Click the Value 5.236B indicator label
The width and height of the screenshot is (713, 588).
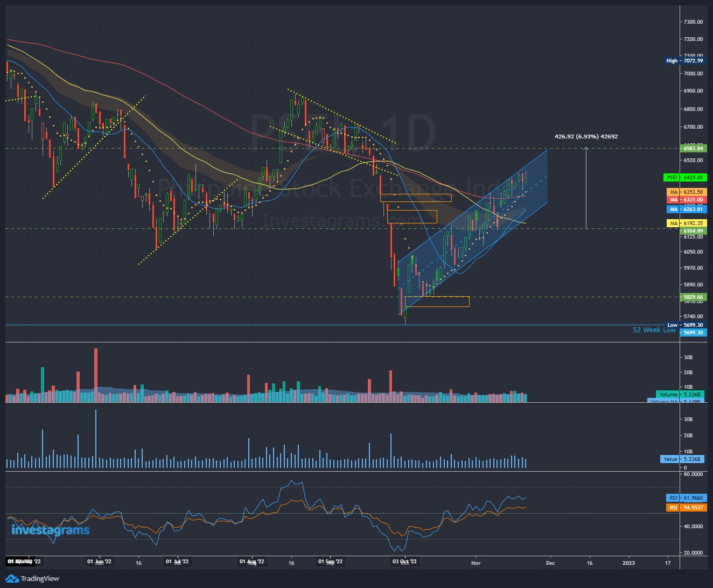pyautogui.click(x=682, y=459)
